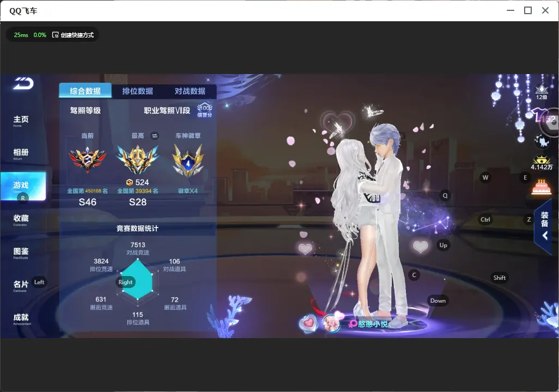
Task: Click the 最高 highest rank badge
Action: 138,159
